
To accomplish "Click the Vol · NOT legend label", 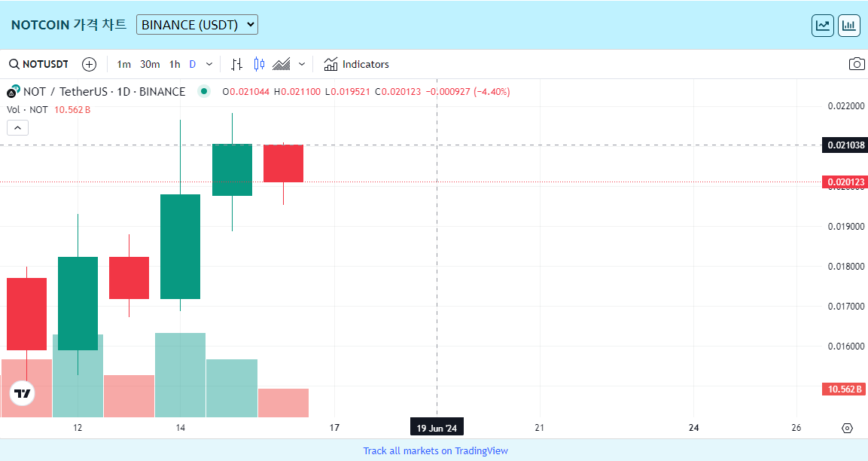I will (x=27, y=110).
